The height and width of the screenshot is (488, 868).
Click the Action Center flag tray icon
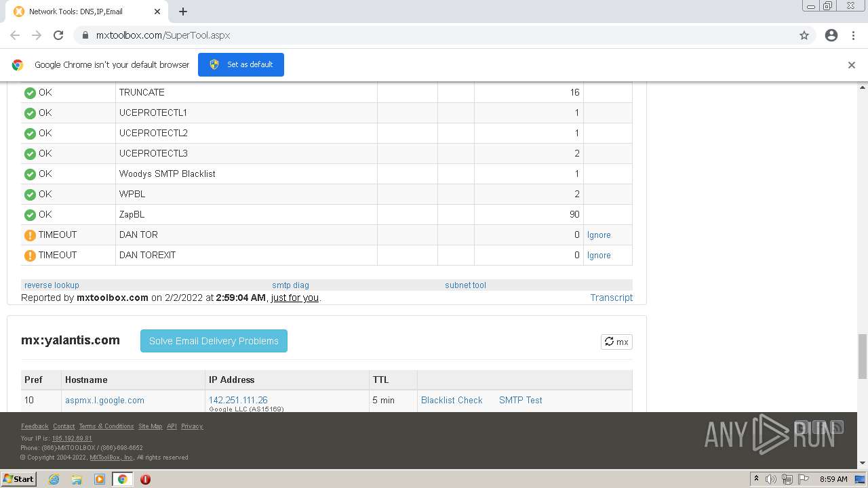(x=804, y=479)
